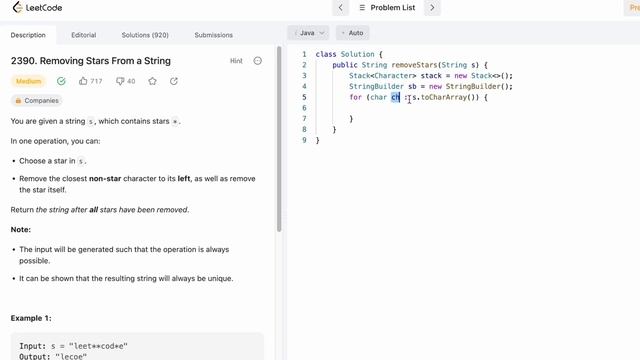Click the Input example text 'leet**cod*e'
This screenshot has height=360, width=640.
(x=98, y=346)
